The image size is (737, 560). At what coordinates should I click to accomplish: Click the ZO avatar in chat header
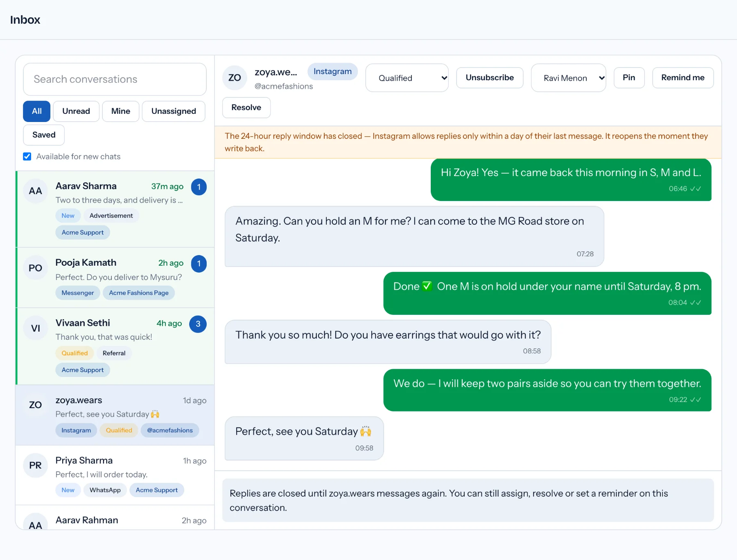pos(235,78)
